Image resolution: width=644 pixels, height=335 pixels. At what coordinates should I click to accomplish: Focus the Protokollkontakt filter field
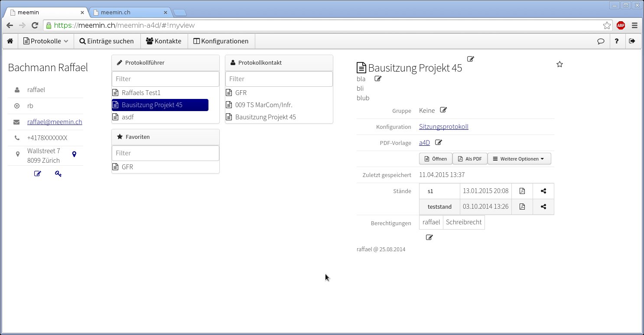pyautogui.click(x=279, y=79)
